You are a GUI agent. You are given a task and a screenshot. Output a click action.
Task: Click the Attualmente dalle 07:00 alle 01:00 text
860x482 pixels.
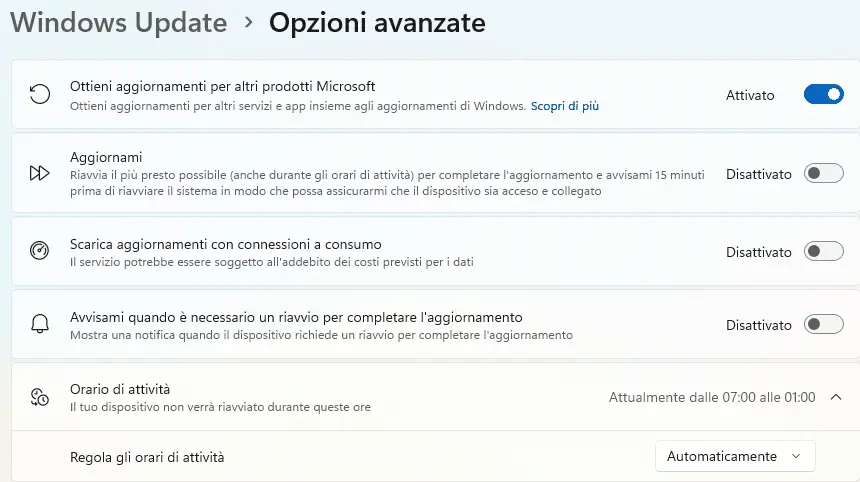tap(712, 397)
